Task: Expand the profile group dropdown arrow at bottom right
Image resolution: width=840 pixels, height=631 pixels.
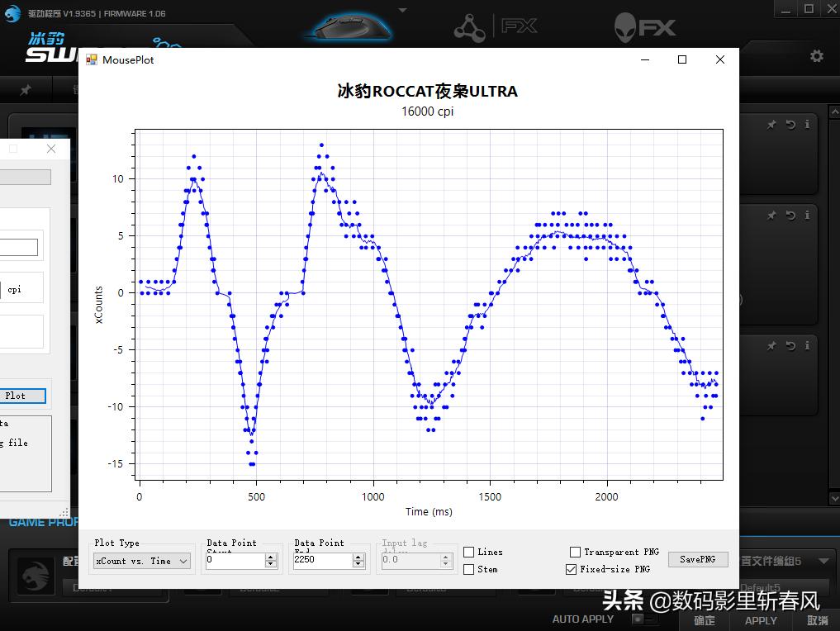Action: [x=823, y=561]
